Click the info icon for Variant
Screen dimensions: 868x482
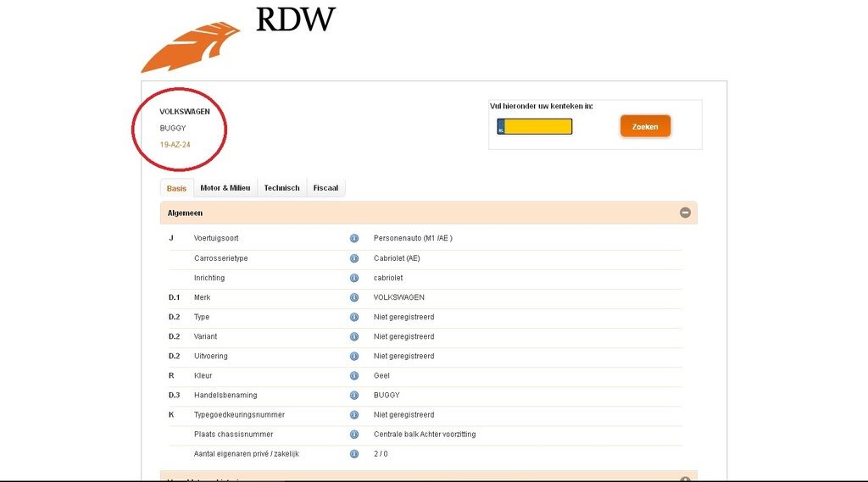tap(354, 336)
